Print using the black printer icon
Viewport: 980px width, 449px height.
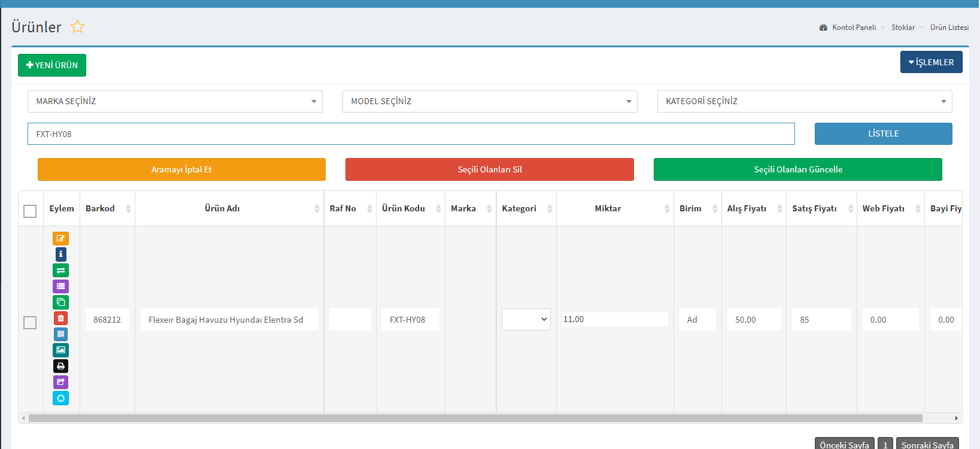[60, 366]
